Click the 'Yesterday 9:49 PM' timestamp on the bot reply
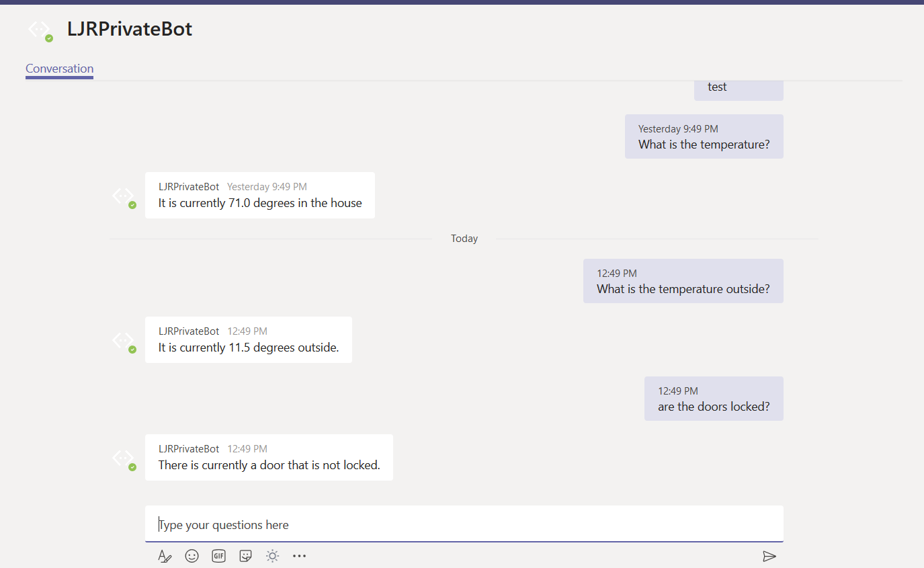This screenshot has height=568, width=924. tap(267, 187)
